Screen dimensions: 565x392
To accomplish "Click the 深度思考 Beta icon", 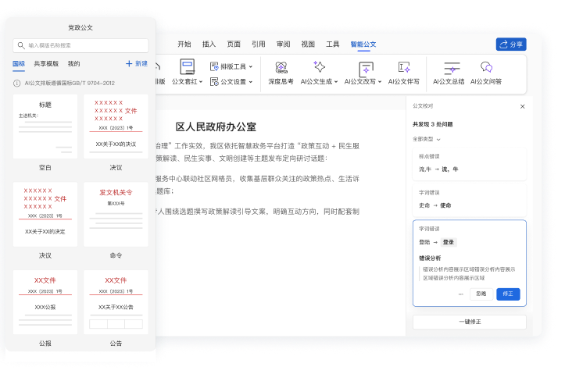I will pyautogui.click(x=281, y=68).
